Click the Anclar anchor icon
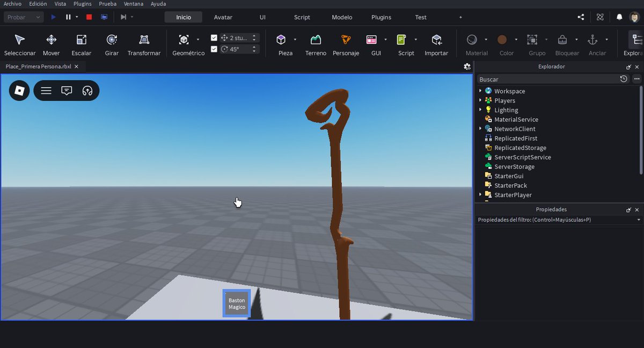 pyautogui.click(x=592, y=40)
